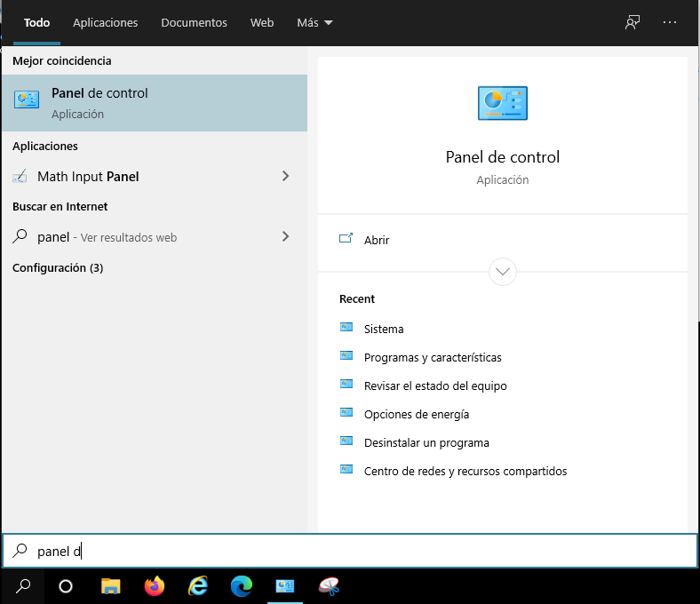The image size is (700, 604).
Task: Open Internet Explorer in the taskbar
Action: click(x=198, y=586)
